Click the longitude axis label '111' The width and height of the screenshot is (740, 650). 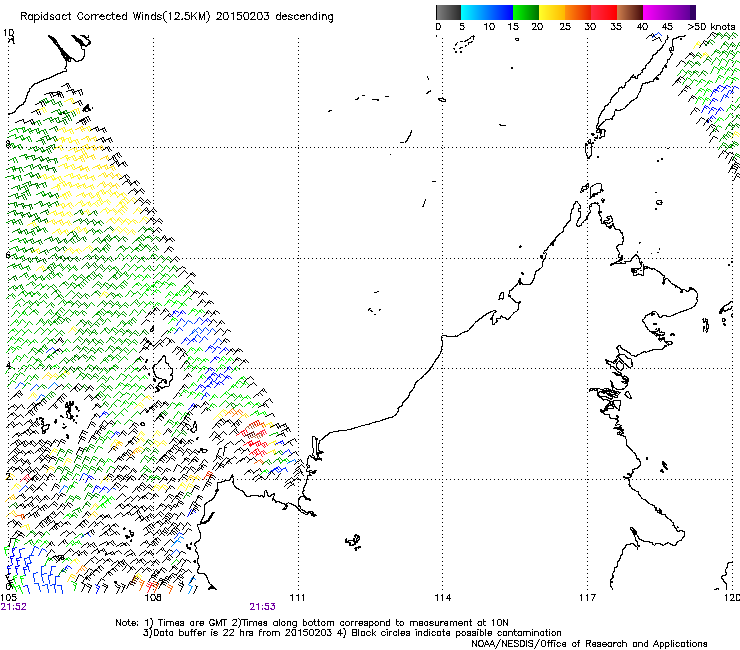pyautogui.click(x=297, y=598)
